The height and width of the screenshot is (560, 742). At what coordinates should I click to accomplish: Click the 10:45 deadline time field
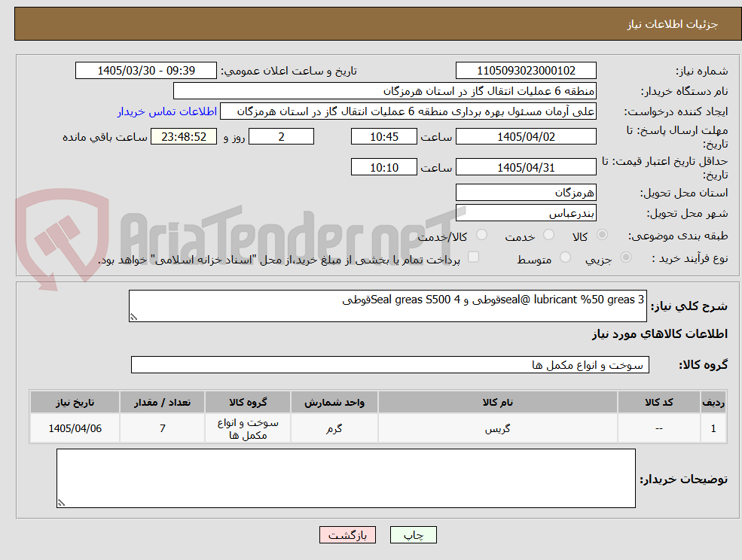point(383,137)
